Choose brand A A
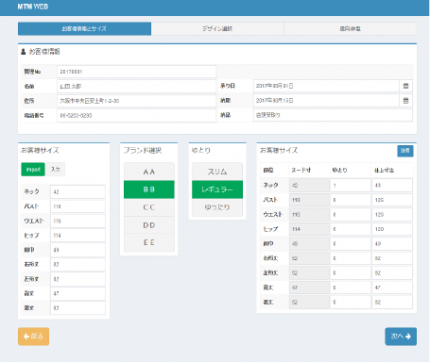This screenshot has width=430, height=362. click(149, 172)
